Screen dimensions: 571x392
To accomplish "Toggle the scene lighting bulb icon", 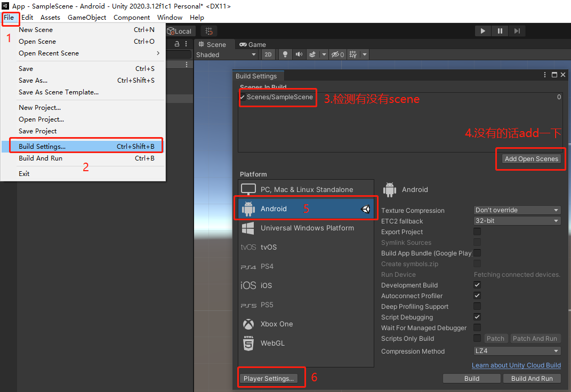I will [285, 54].
